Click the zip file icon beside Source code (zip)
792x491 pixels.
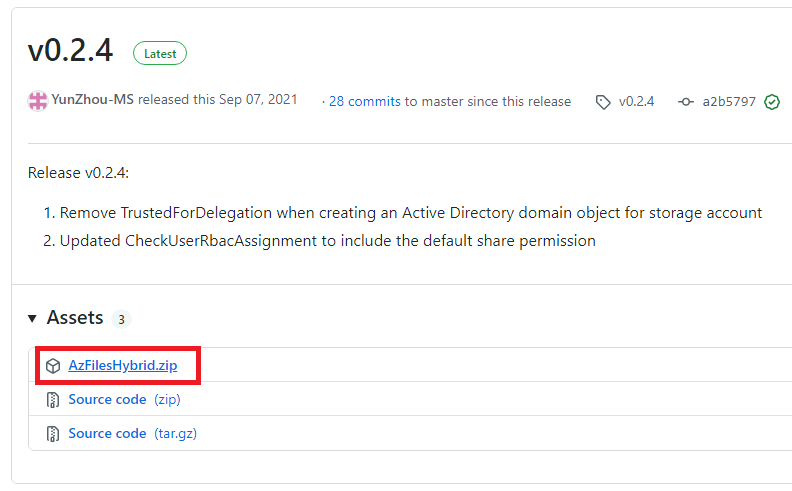coord(53,400)
